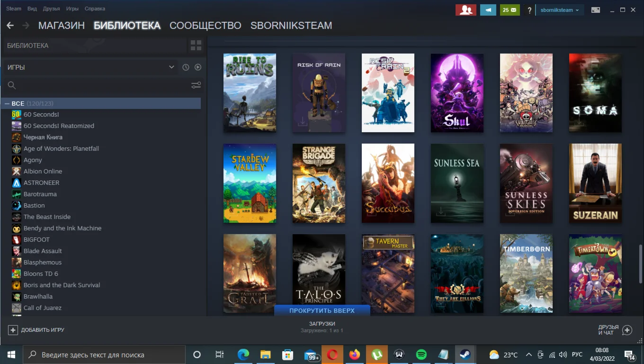Select Suzerain game cover
The width and height of the screenshot is (644, 364).
pyautogui.click(x=595, y=183)
